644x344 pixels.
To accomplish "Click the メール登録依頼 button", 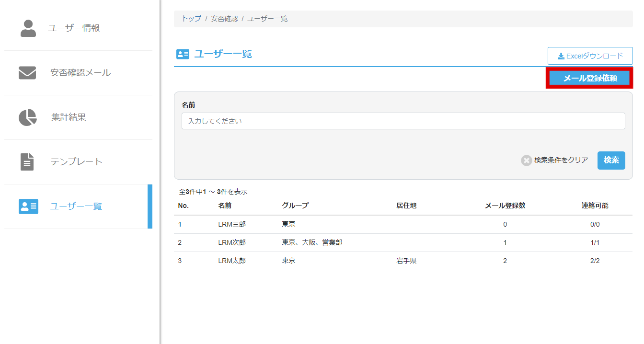I will point(590,78).
